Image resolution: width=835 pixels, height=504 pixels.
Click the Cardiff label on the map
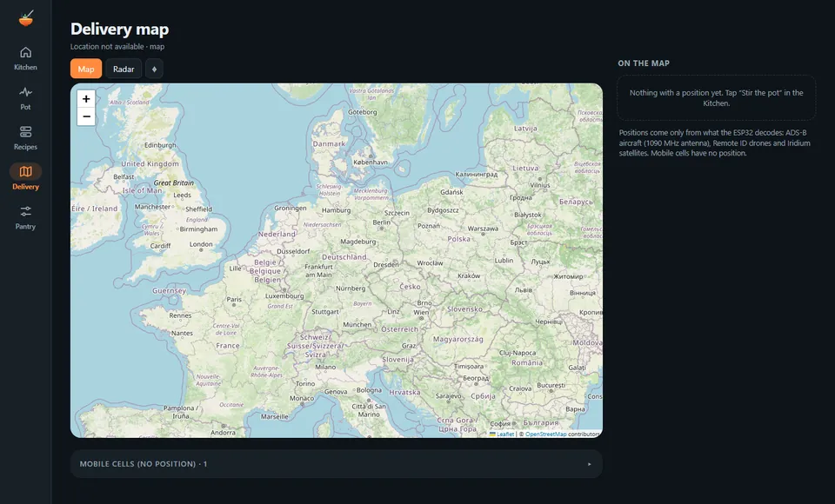160,246
